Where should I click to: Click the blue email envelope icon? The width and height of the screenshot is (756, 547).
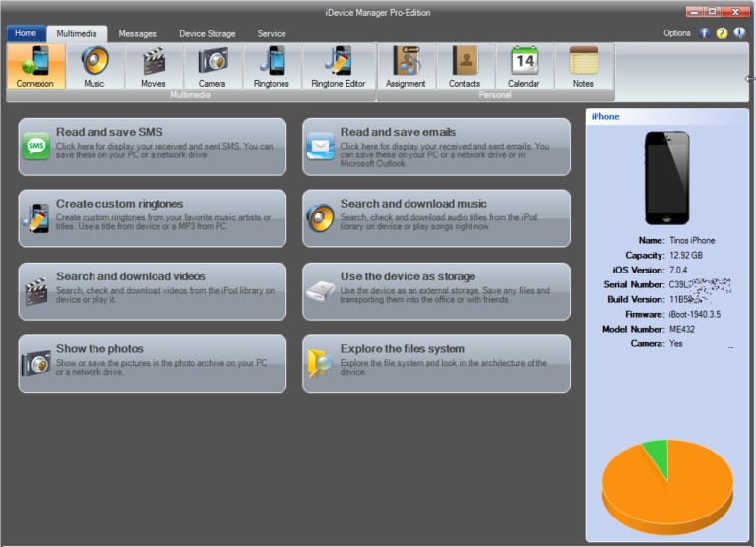(320, 146)
